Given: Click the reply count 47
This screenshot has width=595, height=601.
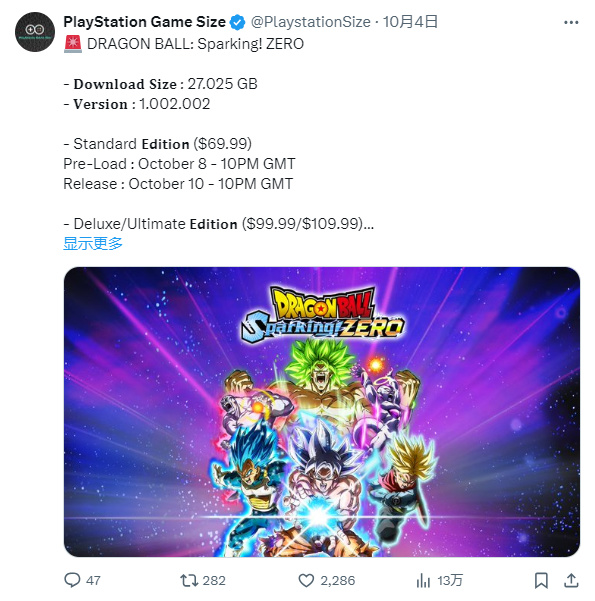Looking at the screenshot, I should tap(93, 581).
